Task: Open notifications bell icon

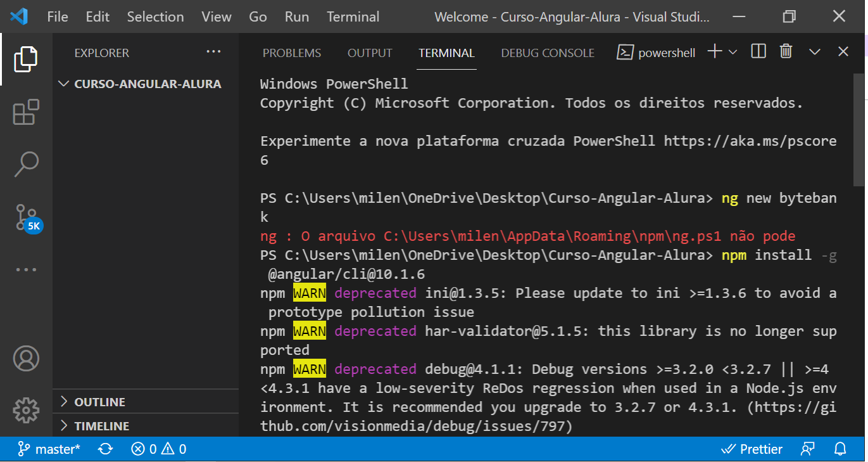Action: [840, 449]
